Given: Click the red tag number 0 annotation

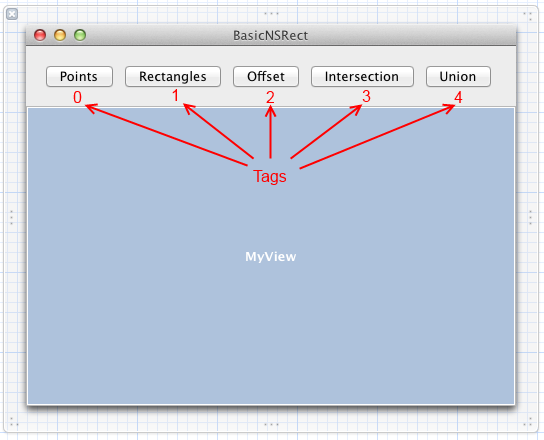Looking at the screenshot, I should point(77,97).
